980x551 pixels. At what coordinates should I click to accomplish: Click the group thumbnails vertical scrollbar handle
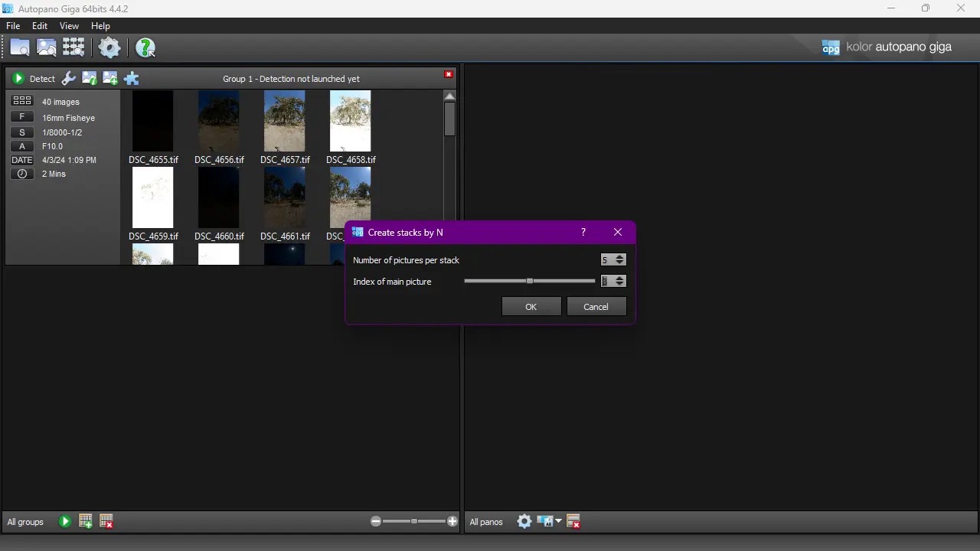click(x=450, y=119)
